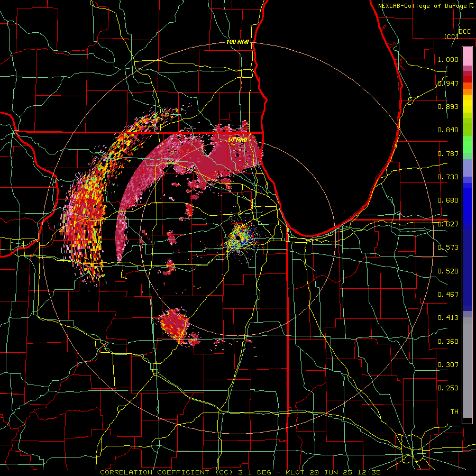This screenshot has height=476, width=476.
Task: Select the 0.360 scale value
Action: pos(448,342)
